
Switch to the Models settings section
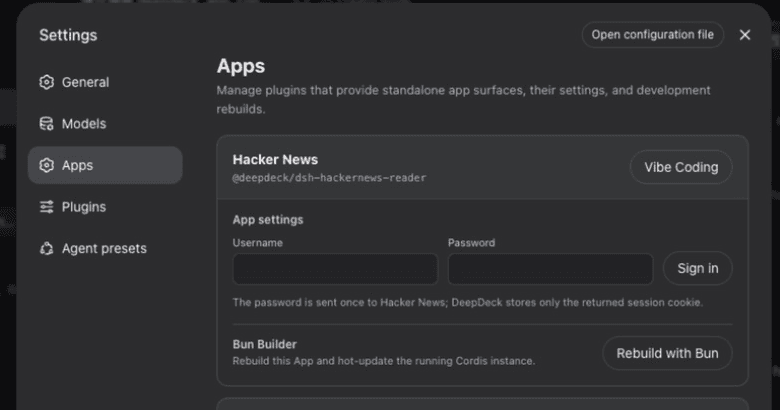coord(105,123)
